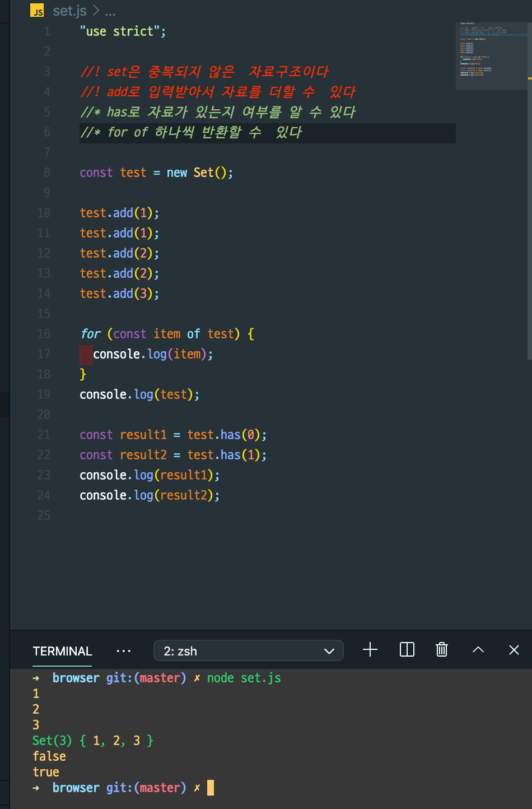Click 'node set.js' command in terminal

(x=244, y=678)
